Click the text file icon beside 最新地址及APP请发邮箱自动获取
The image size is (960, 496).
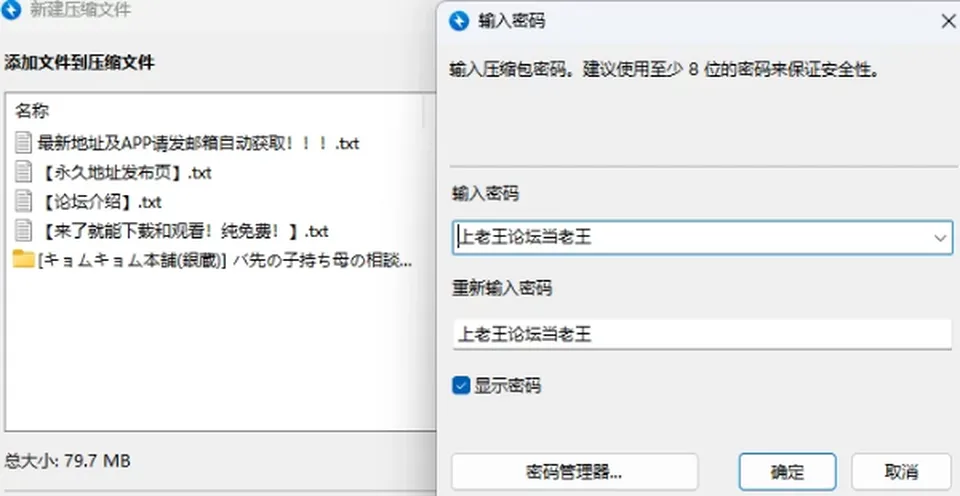click(23, 143)
